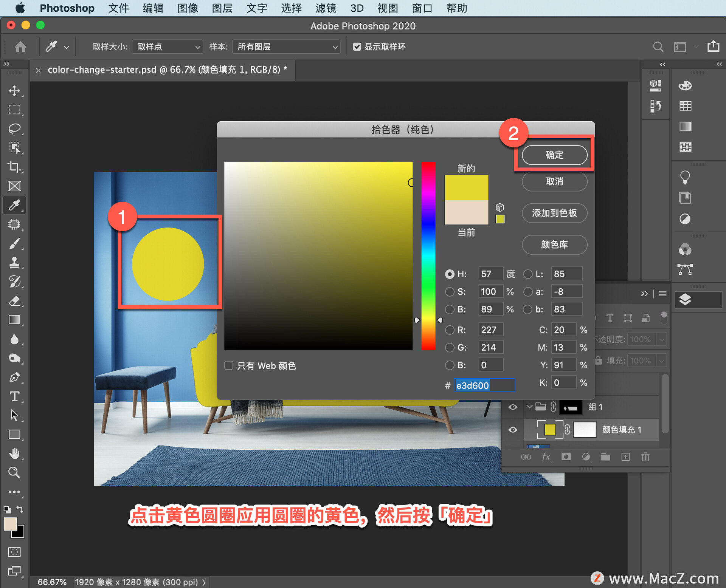Click the create new layer icon

pos(625,457)
